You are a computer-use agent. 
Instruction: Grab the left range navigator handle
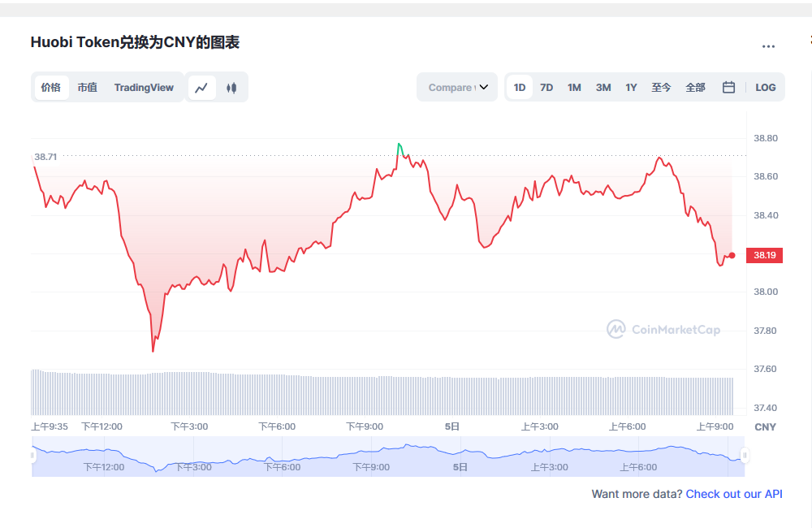[32, 456]
